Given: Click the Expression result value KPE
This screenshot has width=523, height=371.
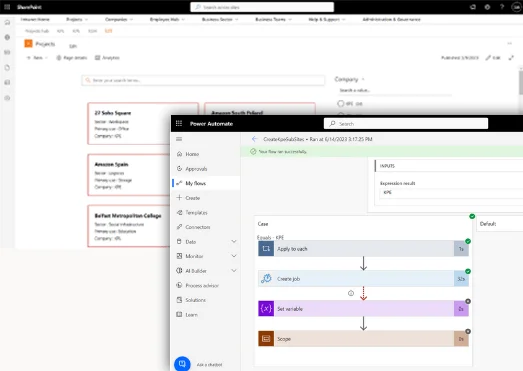Looking at the screenshot, I should click(387, 193).
